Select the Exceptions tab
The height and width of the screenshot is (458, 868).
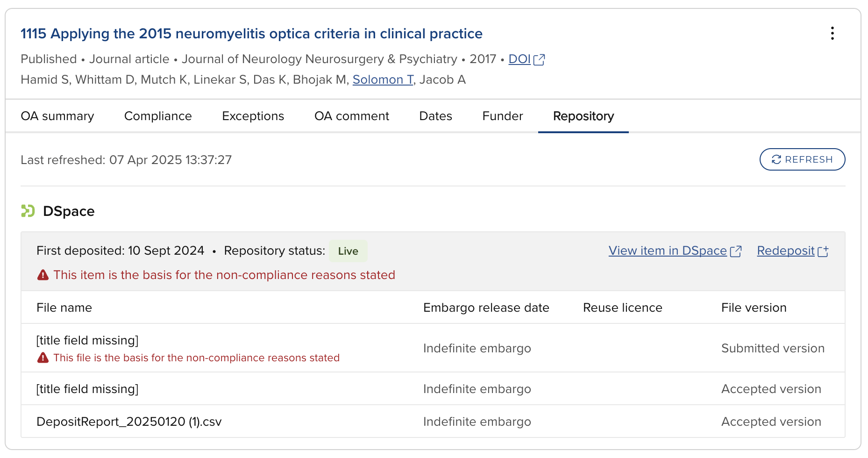pyautogui.click(x=253, y=116)
